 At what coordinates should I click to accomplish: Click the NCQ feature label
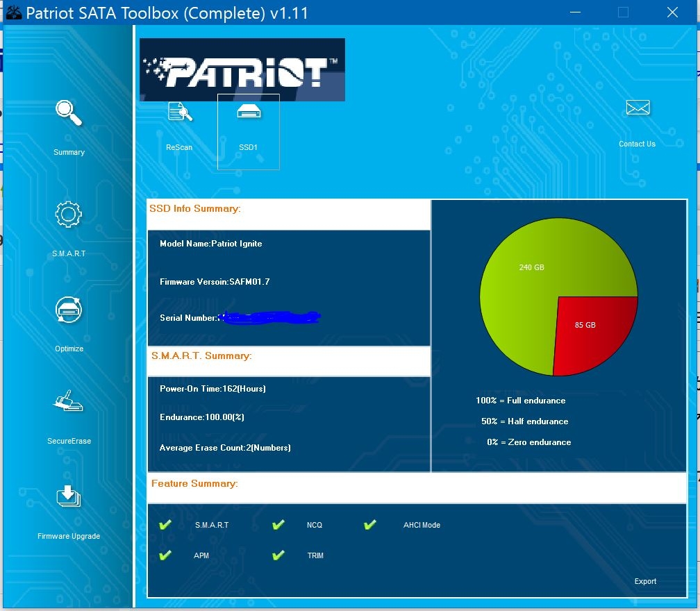pyautogui.click(x=315, y=525)
